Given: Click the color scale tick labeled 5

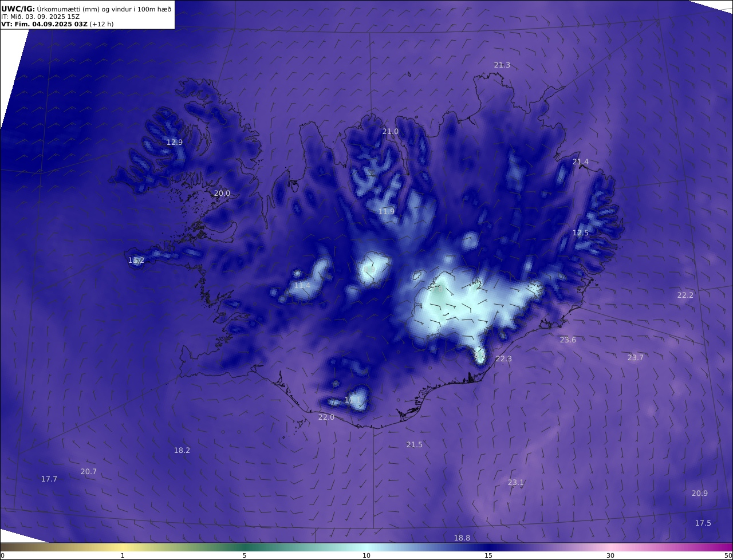Looking at the screenshot, I should tap(245, 556).
